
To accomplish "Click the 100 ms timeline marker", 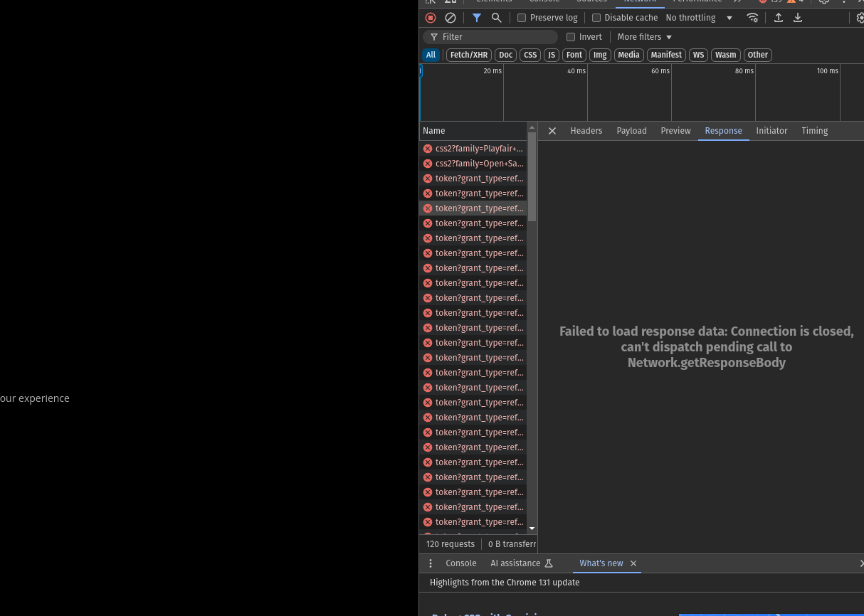I will tap(828, 71).
